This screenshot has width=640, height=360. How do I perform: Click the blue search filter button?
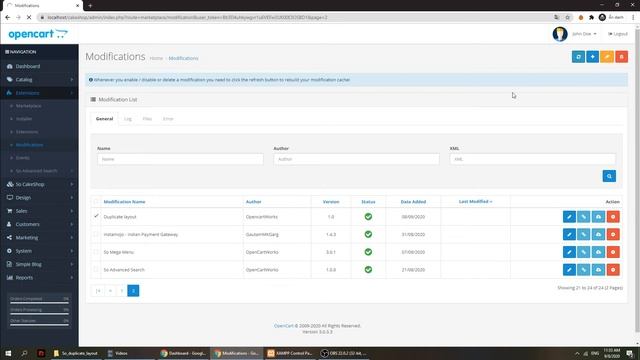coord(609,176)
